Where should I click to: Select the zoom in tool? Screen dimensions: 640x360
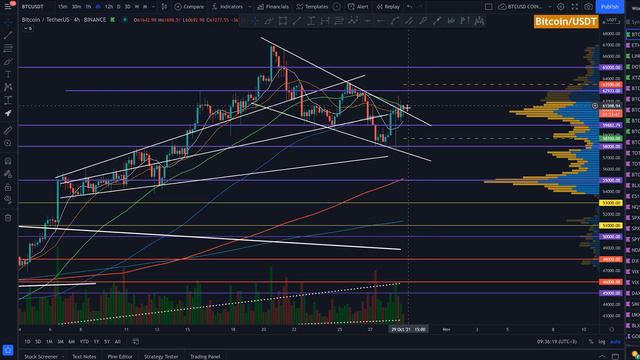(8, 143)
